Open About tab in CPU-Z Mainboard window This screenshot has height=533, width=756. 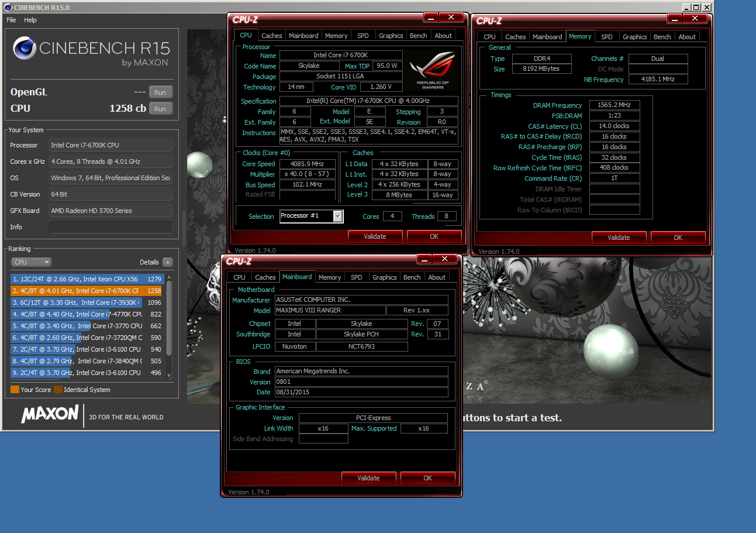point(437,277)
